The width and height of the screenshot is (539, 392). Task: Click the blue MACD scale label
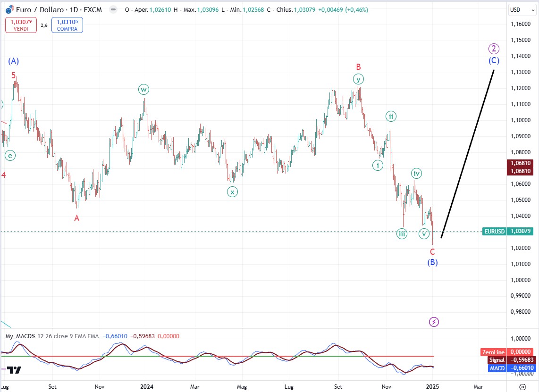point(497,368)
